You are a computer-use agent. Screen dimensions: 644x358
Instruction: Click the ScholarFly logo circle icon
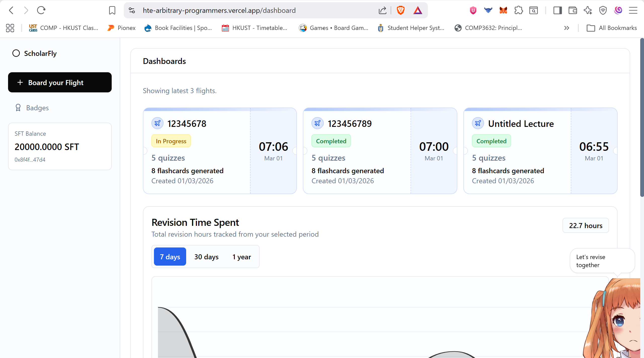pos(16,53)
